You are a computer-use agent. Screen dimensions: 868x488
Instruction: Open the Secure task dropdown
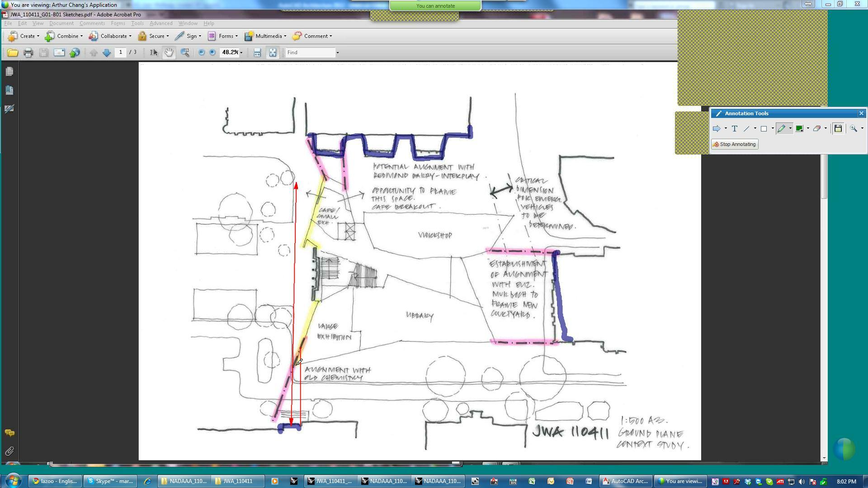[x=153, y=36]
